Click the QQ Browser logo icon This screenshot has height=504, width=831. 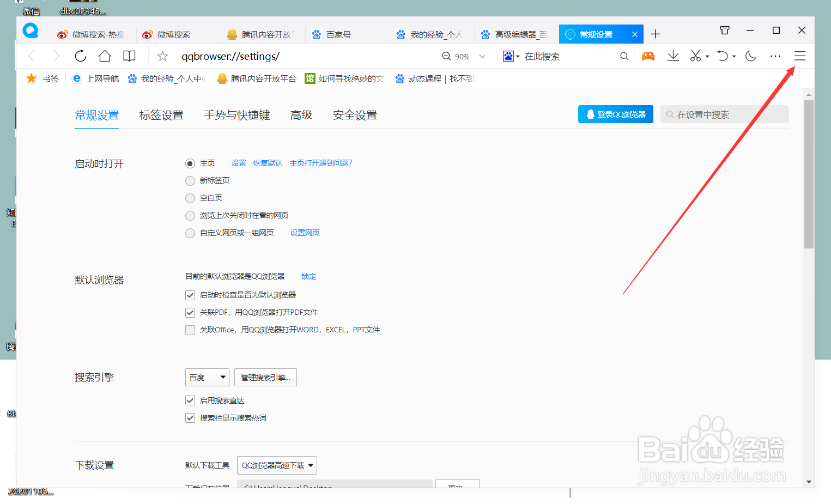pos(31,31)
